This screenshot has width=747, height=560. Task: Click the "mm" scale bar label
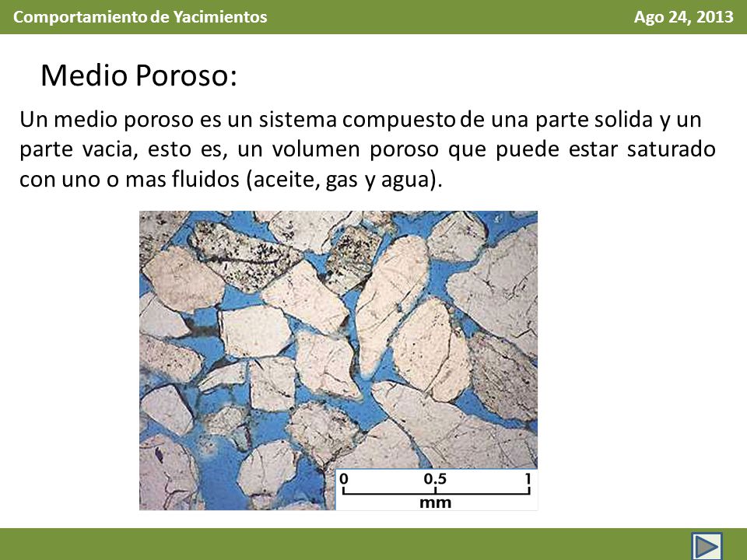coord(436,502)
